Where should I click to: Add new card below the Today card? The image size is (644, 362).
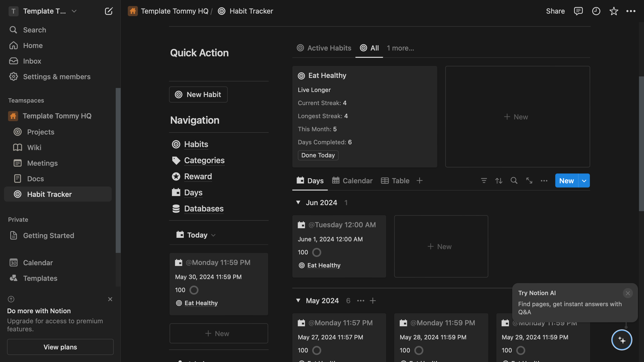(x=219, y=333)
